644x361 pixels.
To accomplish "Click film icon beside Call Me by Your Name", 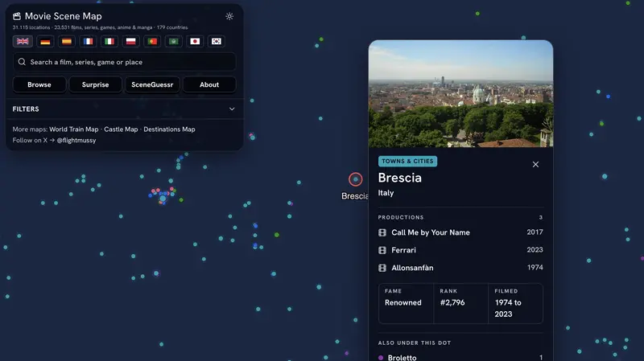I will (x=382, y=232).
